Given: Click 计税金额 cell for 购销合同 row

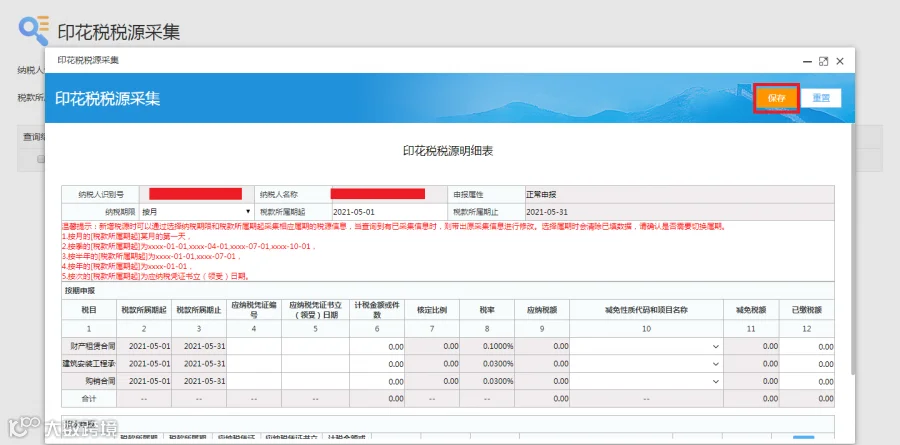Looking at the screenshot, I should coord(377,381).
